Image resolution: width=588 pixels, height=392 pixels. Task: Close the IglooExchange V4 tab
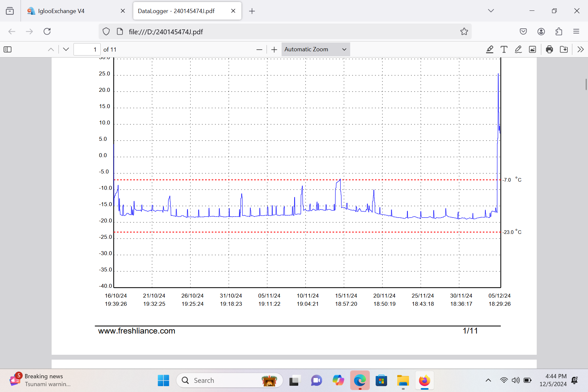(123, 11)
